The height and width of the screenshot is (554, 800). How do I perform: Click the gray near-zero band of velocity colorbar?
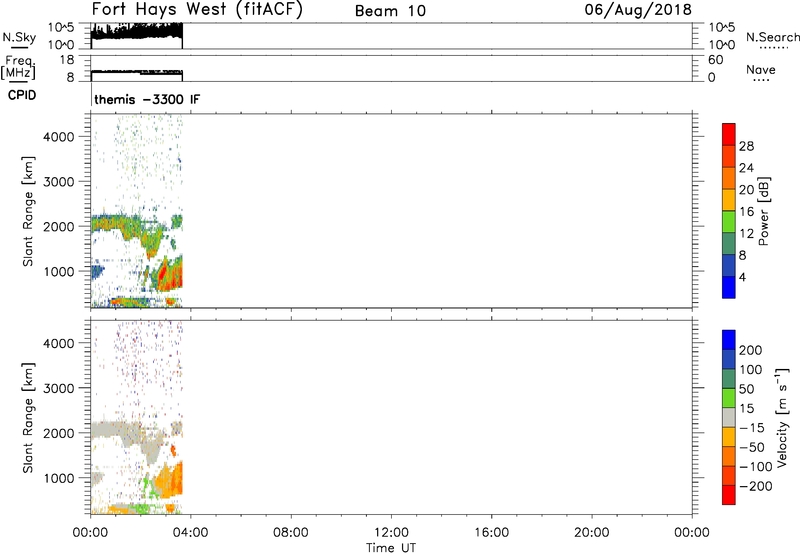tap(729, 417)
